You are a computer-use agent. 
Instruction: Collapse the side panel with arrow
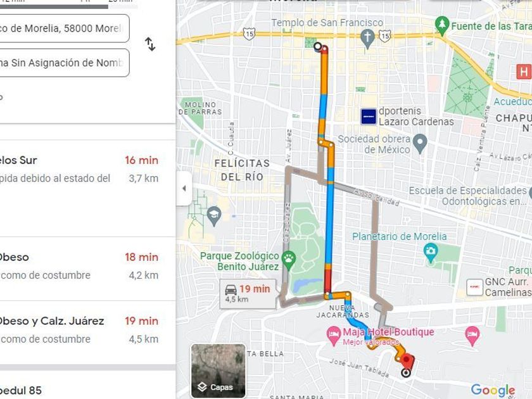[184, 188]
